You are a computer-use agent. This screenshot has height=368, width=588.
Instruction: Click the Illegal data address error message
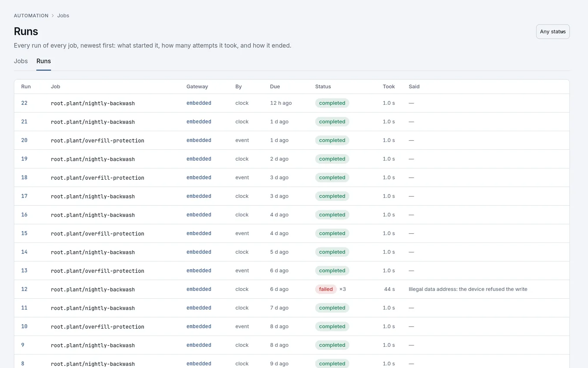tap(468, 289)
